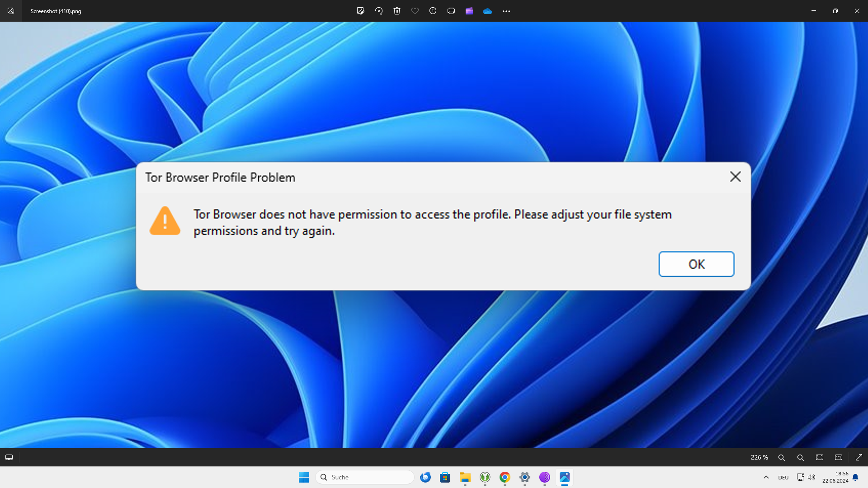This screenshot has width=868, height=488.
Task: Open Google Chrome from the taskbar
Action: [x=505, y=477]
